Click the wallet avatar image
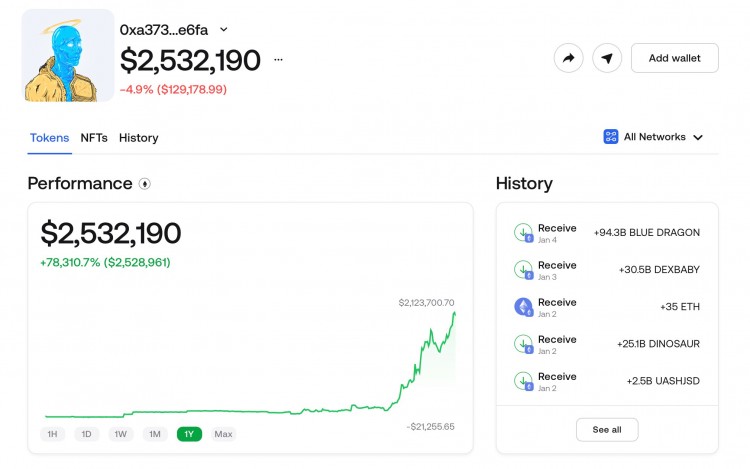 67,56
